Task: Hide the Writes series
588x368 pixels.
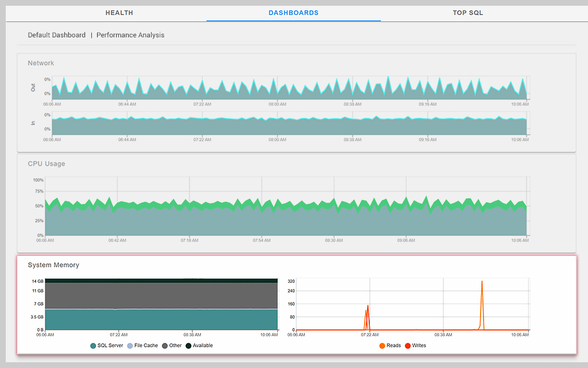Action: pos(416,346)
